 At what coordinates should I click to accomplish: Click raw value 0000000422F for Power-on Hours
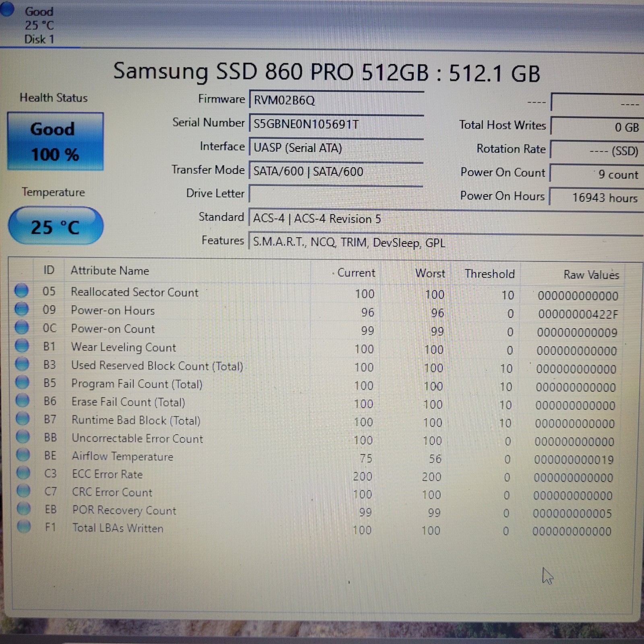[578, 314]
